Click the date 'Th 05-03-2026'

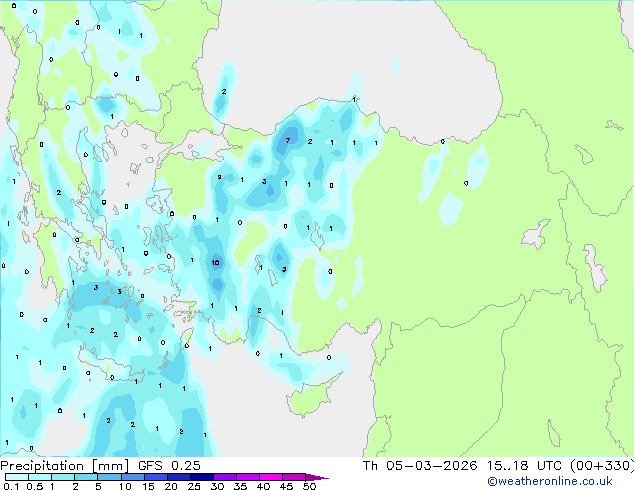click(x=420, y=466)
